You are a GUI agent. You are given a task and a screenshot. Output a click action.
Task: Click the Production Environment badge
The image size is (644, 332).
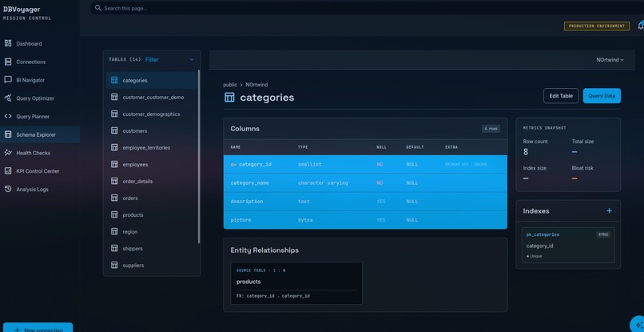pyautogui.click(x=596, y=26)
